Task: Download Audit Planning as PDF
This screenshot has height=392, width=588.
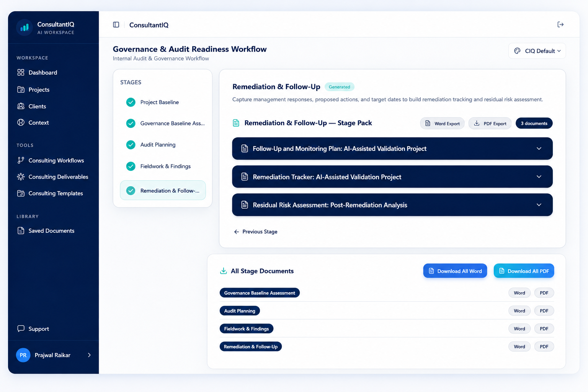Action: (544, 311)
